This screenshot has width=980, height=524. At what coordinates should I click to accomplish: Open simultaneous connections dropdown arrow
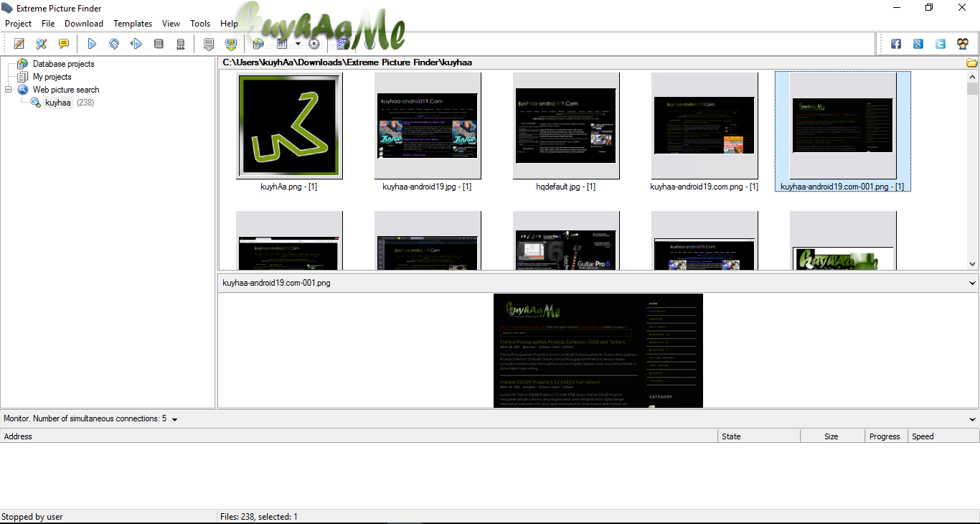coord(174,419)
